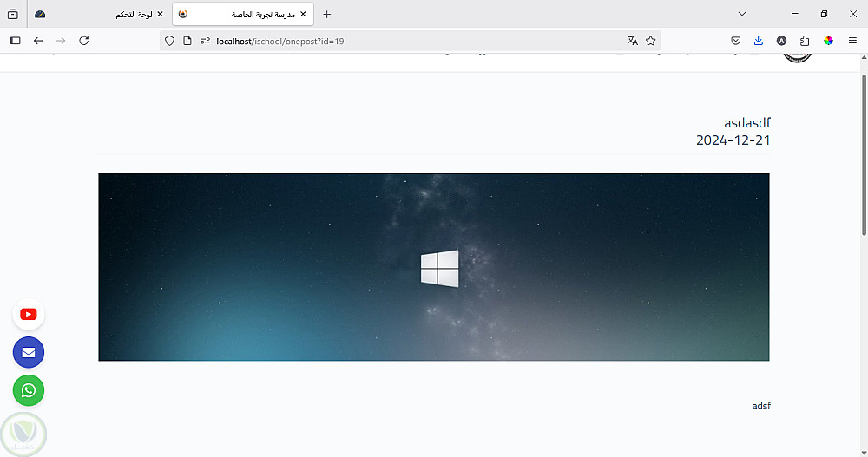
Task: Open the site permissions icon in the address bar
Action: 205,41
